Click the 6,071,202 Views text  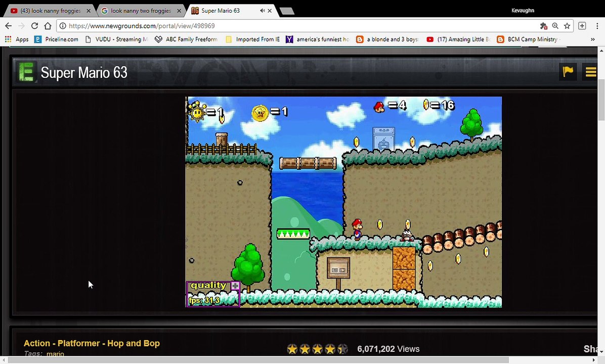[388, 349]
